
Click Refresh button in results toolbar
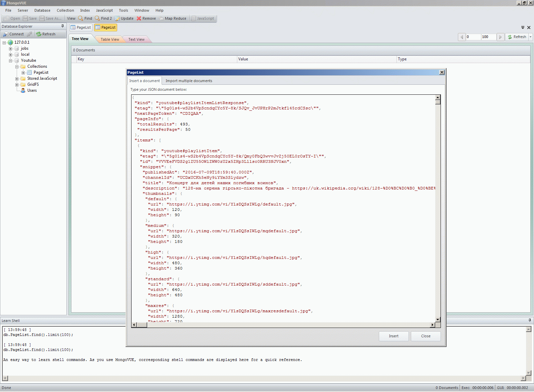(x=517, y=37)
